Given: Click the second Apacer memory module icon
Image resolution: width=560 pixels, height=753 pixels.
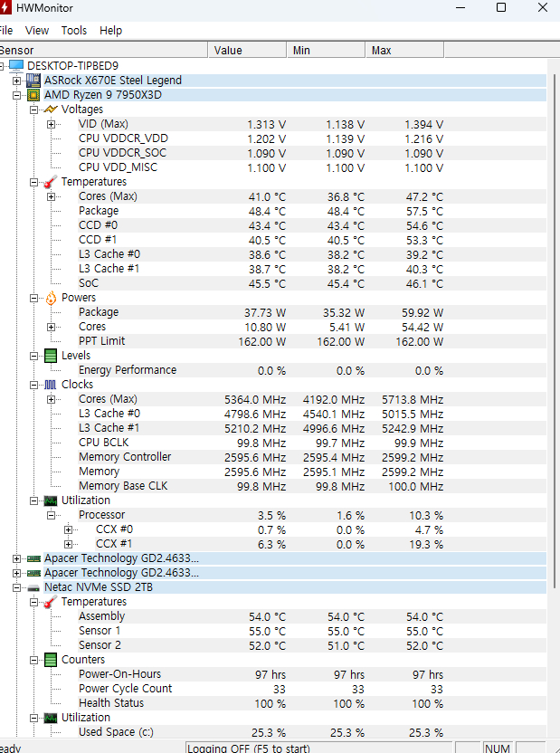Looking at the screenshot, I should coord(33,573).
